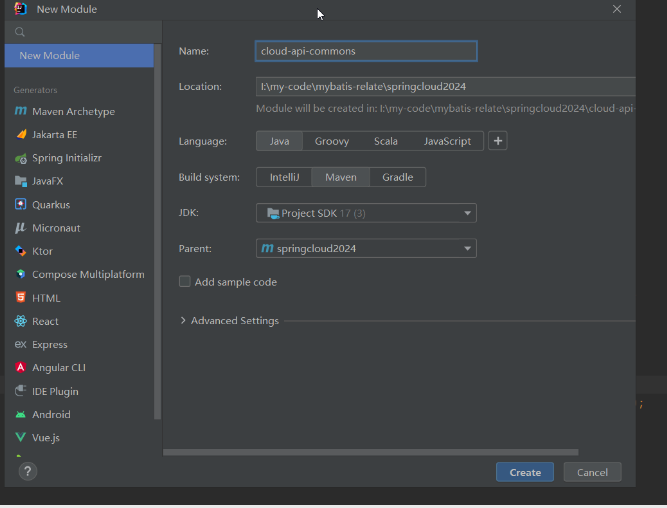Image resolution: width=667 pixels, height=508 pixels.
Task: Add another language with plus button
Action: pyautogui.click(x=498, y=141)
